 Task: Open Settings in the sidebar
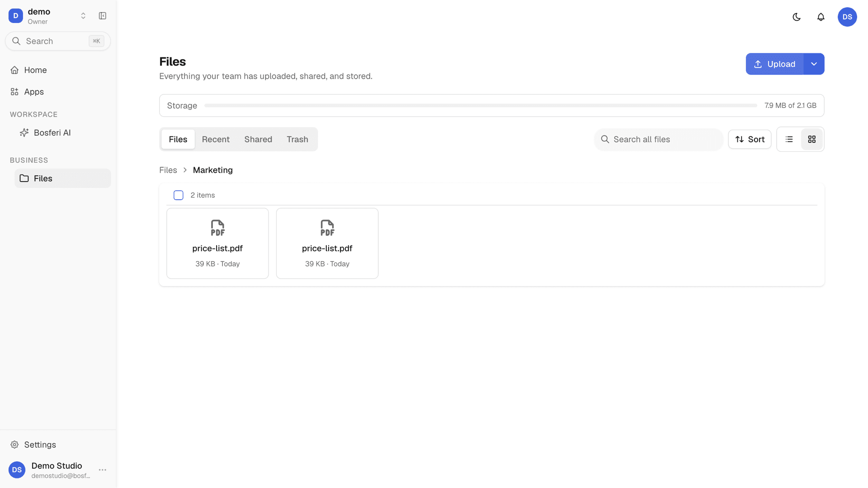58,445
